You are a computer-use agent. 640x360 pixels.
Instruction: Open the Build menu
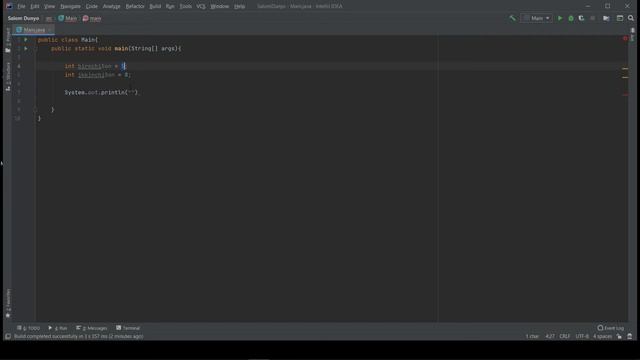[x=155, y=7]
